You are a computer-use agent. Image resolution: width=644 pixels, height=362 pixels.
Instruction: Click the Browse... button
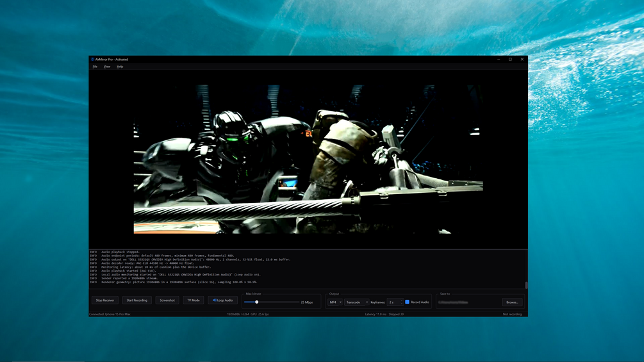(512, 302)
